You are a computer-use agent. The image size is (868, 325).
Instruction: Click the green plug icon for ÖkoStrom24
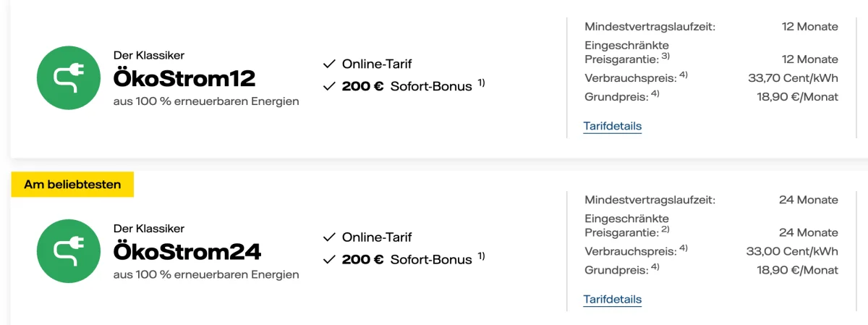pos(69,250)
